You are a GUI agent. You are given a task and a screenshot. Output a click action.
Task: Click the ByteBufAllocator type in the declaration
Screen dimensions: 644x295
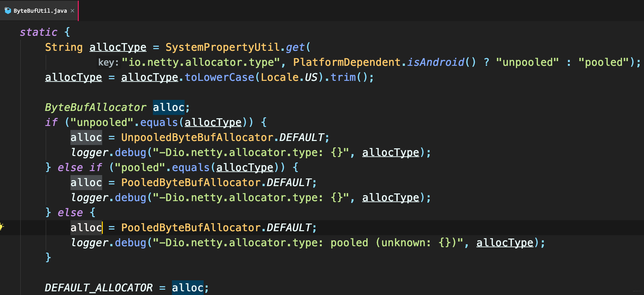pos(95,108)
